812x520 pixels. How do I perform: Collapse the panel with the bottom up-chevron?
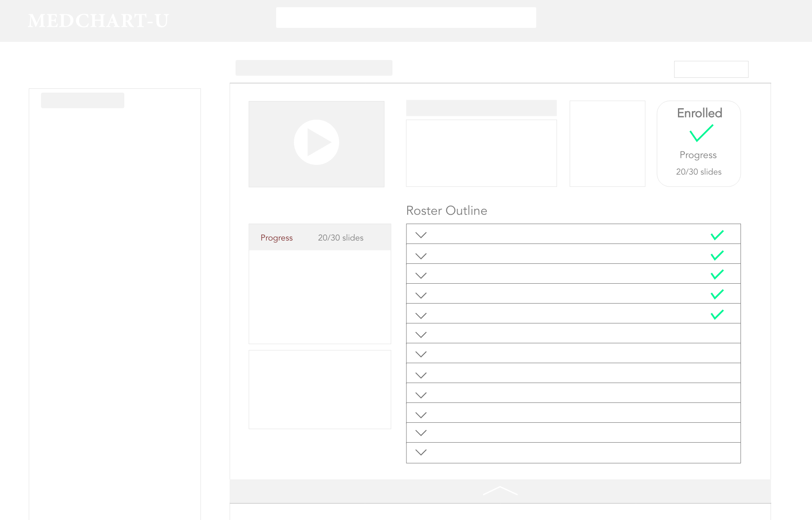coord(500,491)
